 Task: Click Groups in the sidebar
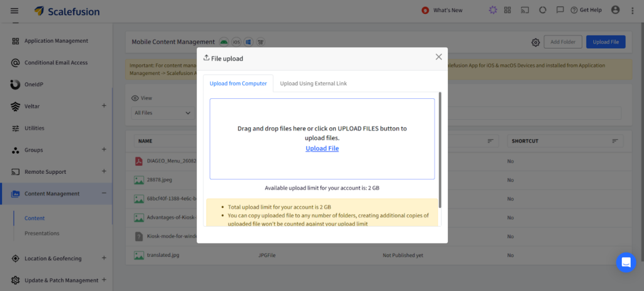click(x=34, y=150)
